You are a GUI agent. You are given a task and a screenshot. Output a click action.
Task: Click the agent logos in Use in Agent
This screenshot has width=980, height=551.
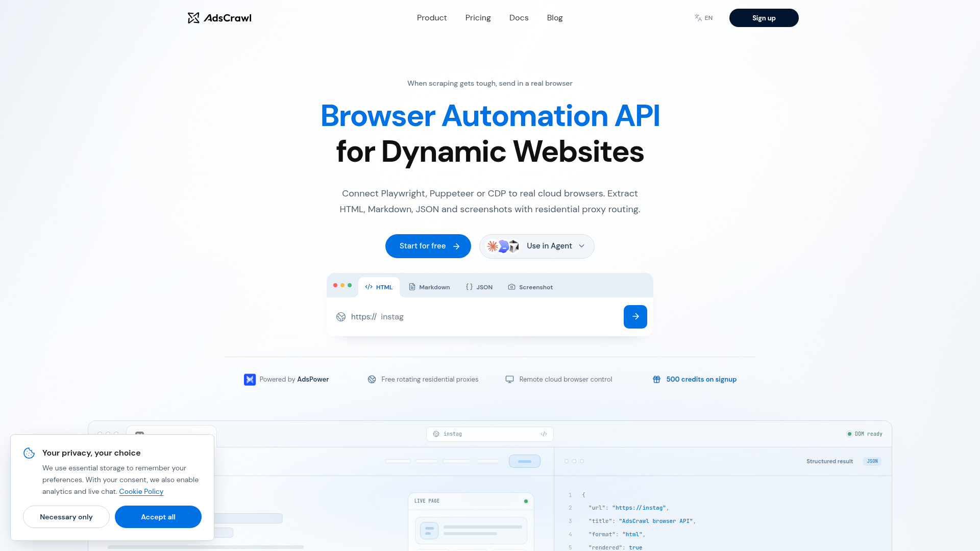coord(503,246)
